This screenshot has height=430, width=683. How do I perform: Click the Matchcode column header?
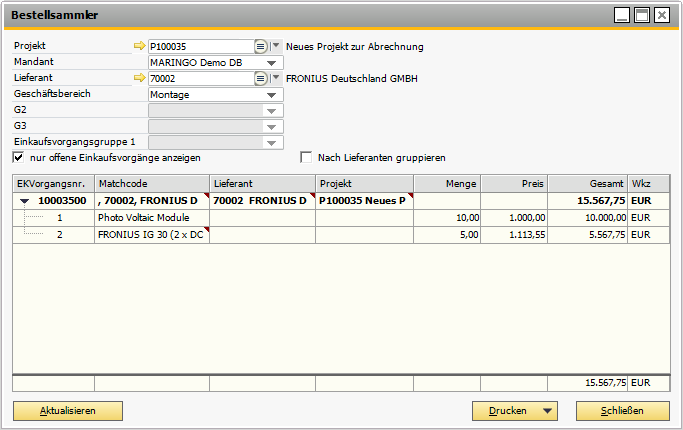point(152,184)
